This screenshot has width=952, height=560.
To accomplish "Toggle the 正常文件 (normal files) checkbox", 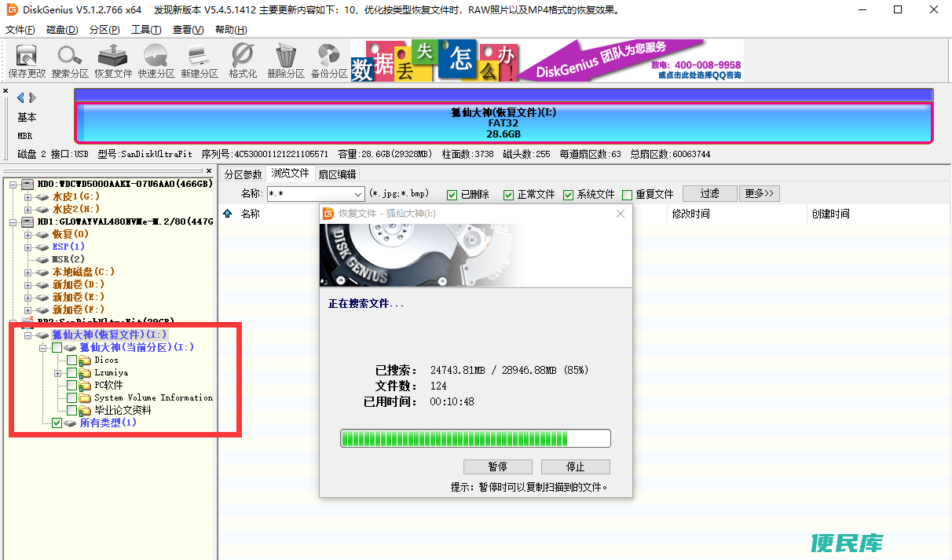I will pos(509,195).
